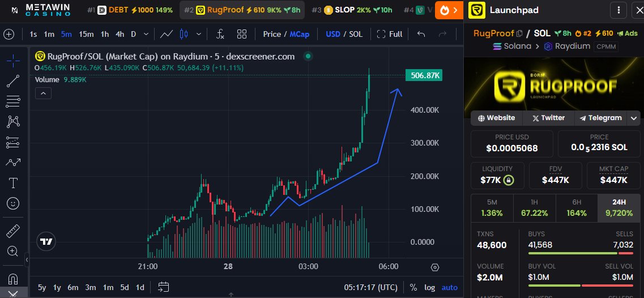Select the 15m timeframe
Image resolution: width=644 pixels, height=298 pixels.
(86, 34)
